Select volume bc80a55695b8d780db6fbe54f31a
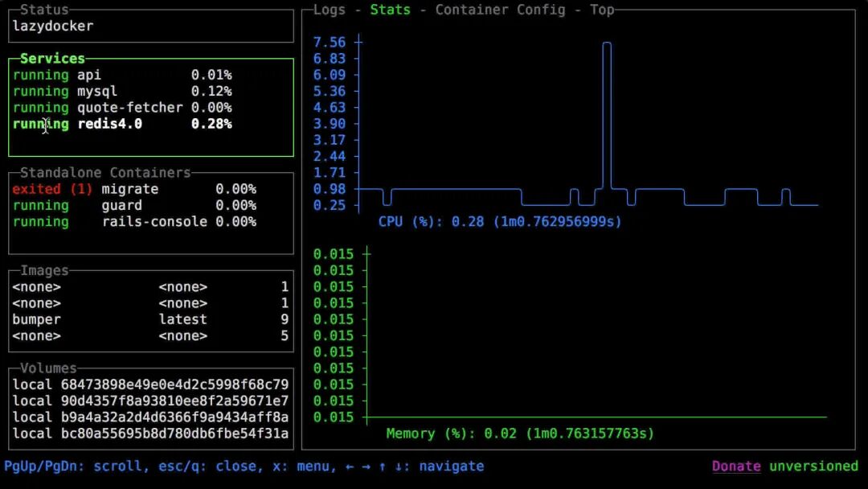868x489 pixels. pyautogui.click(x=150, y=434)
